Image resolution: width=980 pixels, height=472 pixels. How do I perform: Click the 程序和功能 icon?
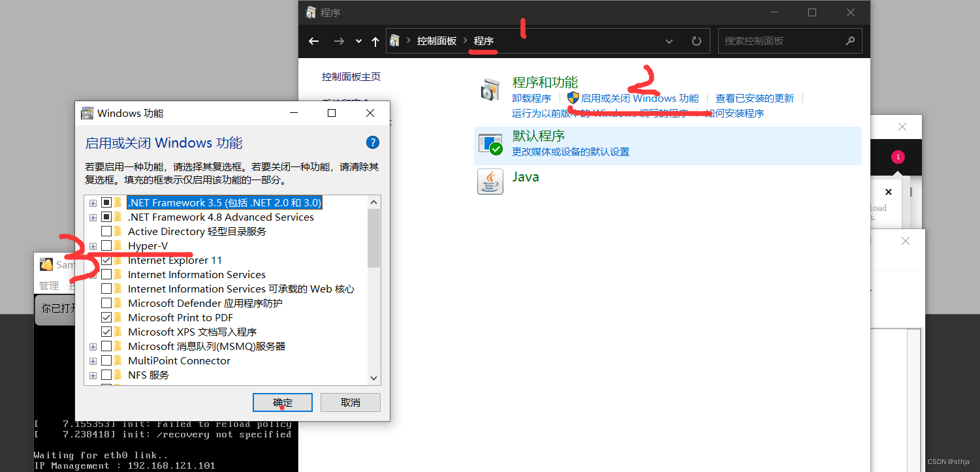tap(490, 90)
